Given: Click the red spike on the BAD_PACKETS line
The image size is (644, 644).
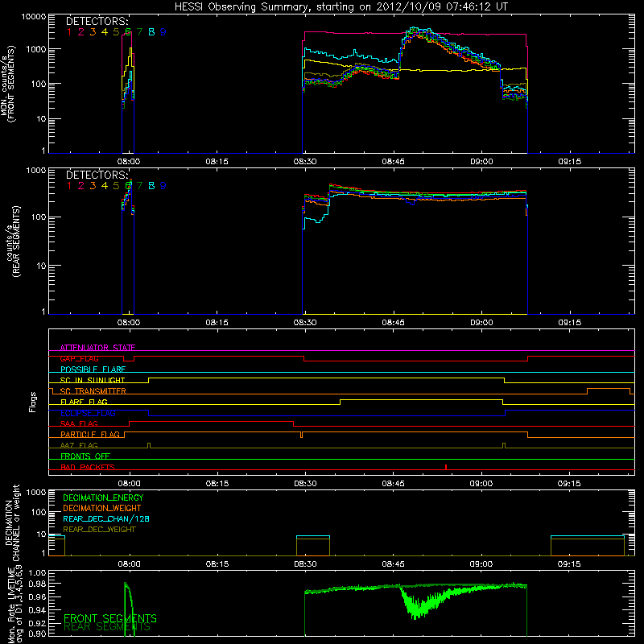Looking at the screenshot, I should point(446,467).
